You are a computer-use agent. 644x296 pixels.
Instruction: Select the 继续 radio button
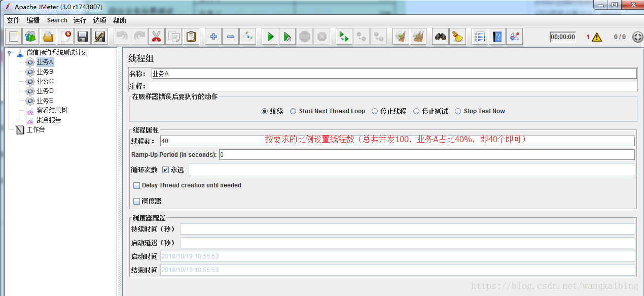pyautogui.click(x=265, y=111)
